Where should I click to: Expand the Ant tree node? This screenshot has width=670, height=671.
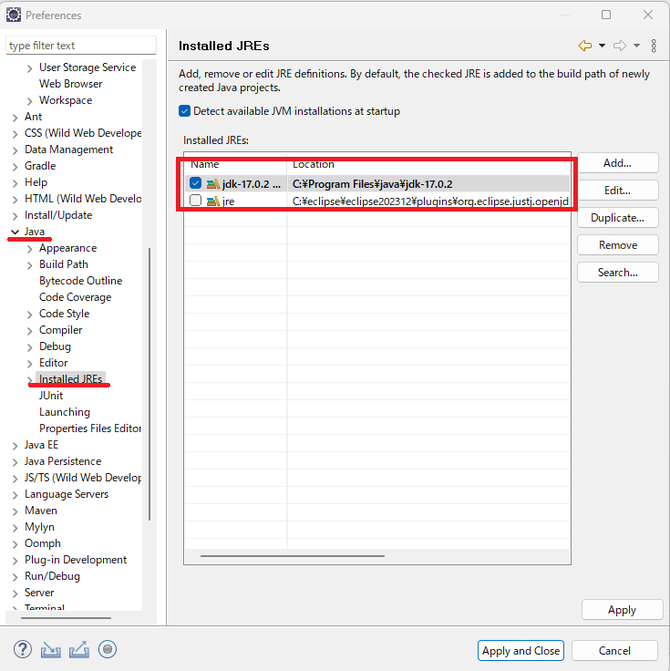click(x=15, y=117)
